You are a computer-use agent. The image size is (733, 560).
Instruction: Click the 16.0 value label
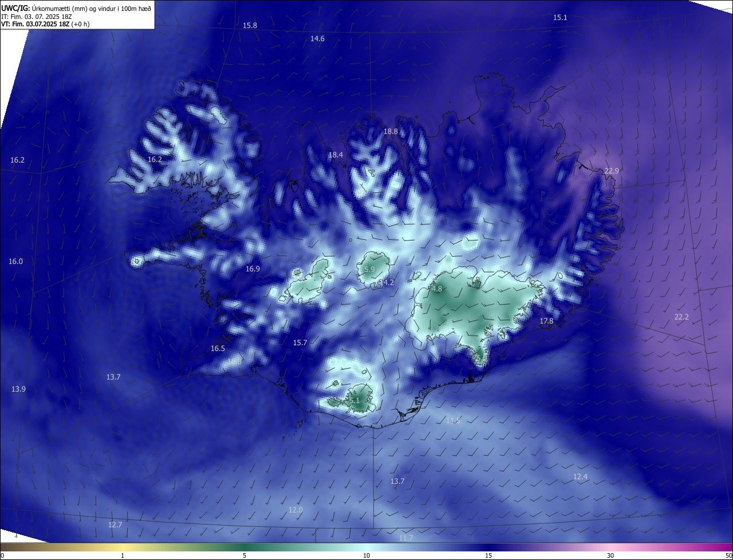[x=15, y=262]
